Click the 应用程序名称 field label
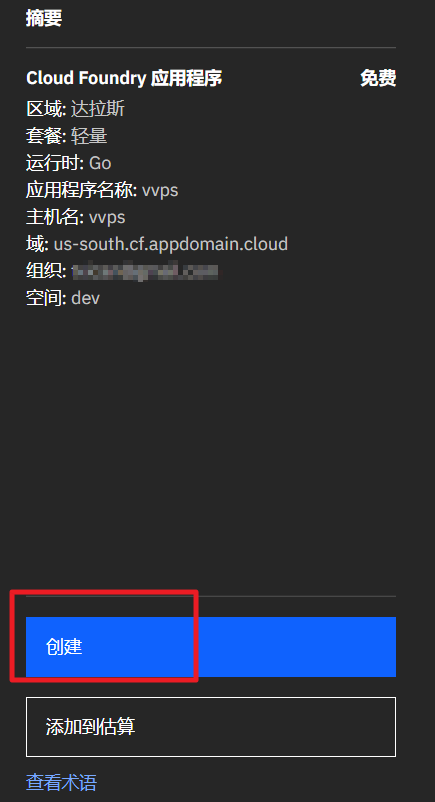This screenshot has height=802, width=435. click(81, 190)
